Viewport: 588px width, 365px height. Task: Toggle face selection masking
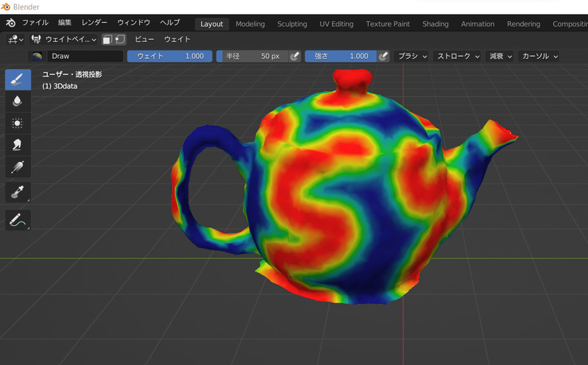107,40
